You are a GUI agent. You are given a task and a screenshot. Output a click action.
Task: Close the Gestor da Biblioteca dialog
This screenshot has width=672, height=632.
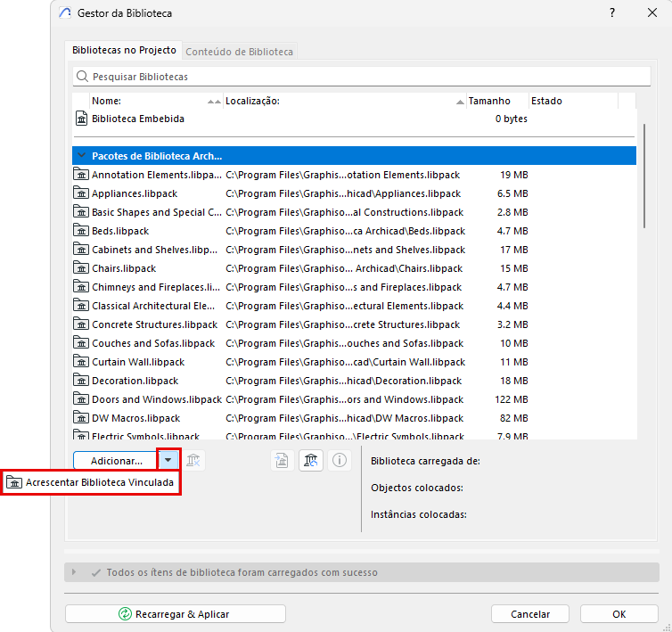652,12
